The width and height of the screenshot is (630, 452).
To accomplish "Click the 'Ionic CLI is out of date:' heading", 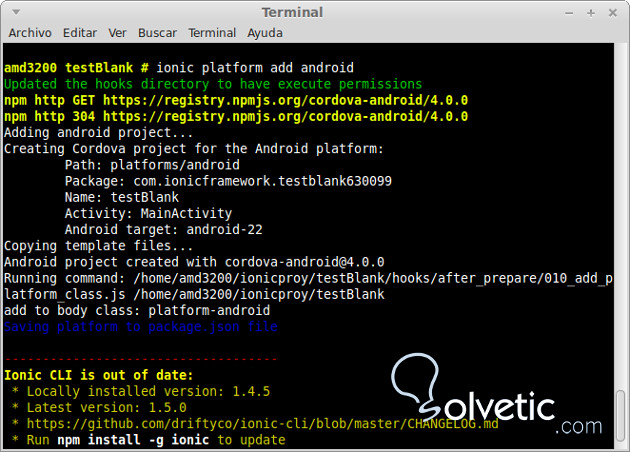I will [99, 375].
